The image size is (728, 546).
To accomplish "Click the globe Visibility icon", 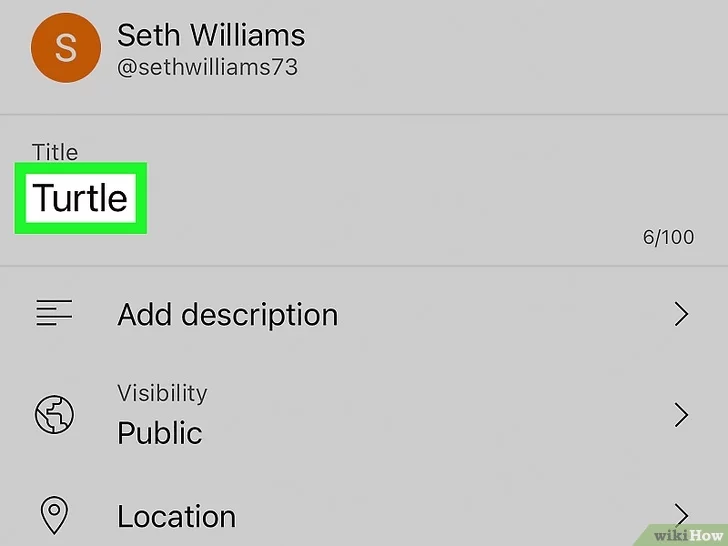I will coord(54,415).
